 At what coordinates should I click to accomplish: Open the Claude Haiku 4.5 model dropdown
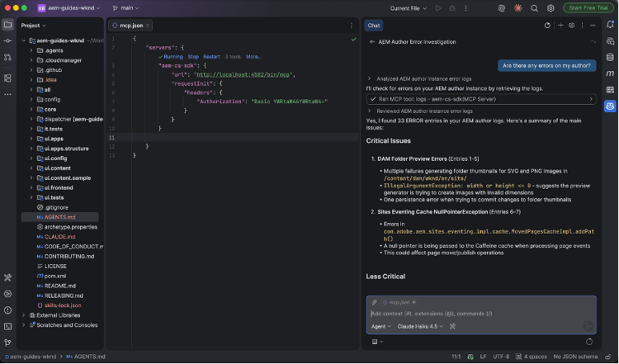[x=420, y=327]
